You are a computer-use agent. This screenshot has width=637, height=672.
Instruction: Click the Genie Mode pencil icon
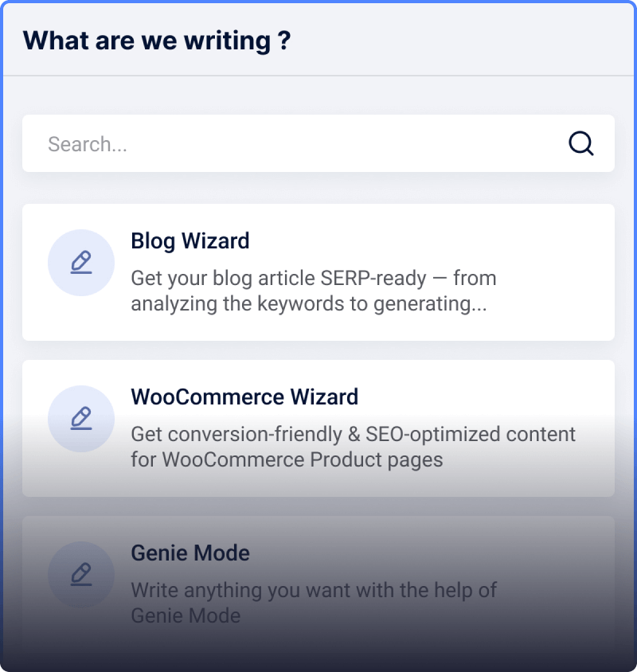[x=81, y=574]
